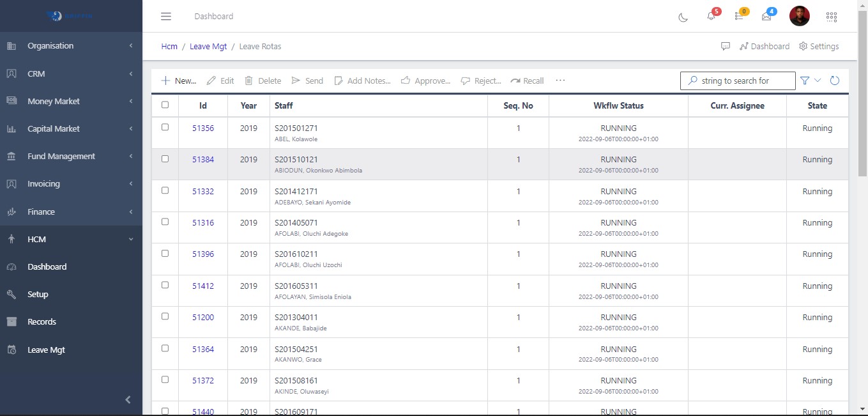Check the row checkbox for AKANDE, Babajide
Screen dimensions: 868x416
point(164,317)
